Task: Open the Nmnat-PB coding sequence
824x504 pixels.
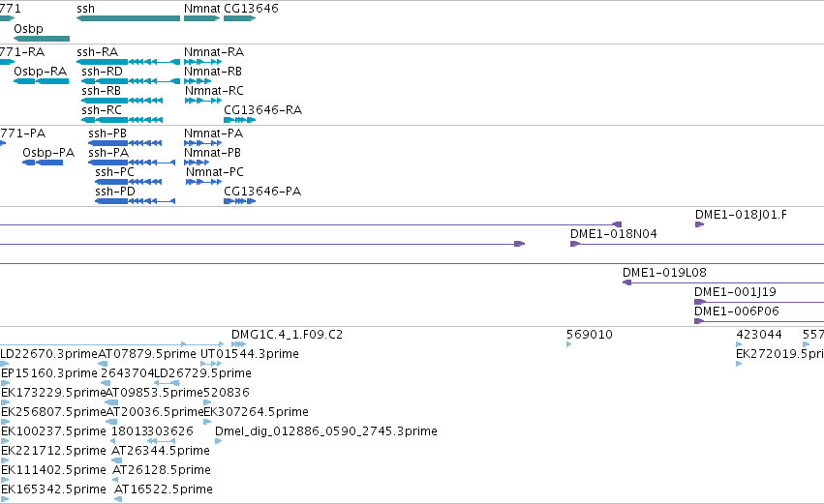Action: pyautogui.click(x=197, y=163)
